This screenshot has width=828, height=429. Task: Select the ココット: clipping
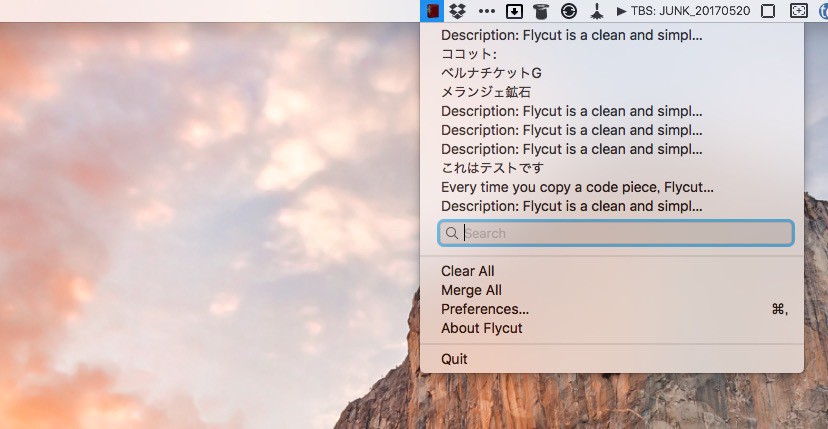612,54
